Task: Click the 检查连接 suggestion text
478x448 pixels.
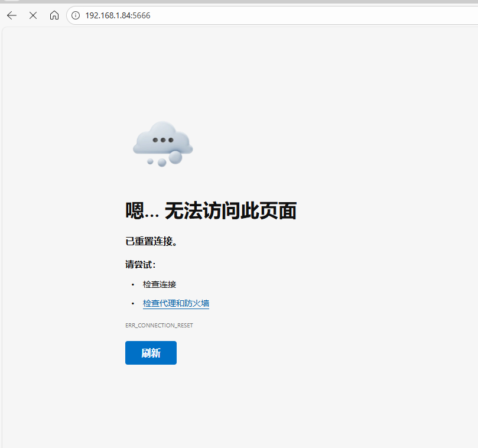Action: click(160, 284)
